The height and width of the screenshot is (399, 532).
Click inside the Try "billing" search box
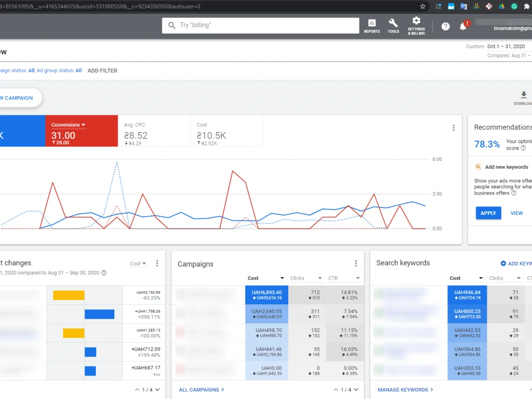coord(261,26)
